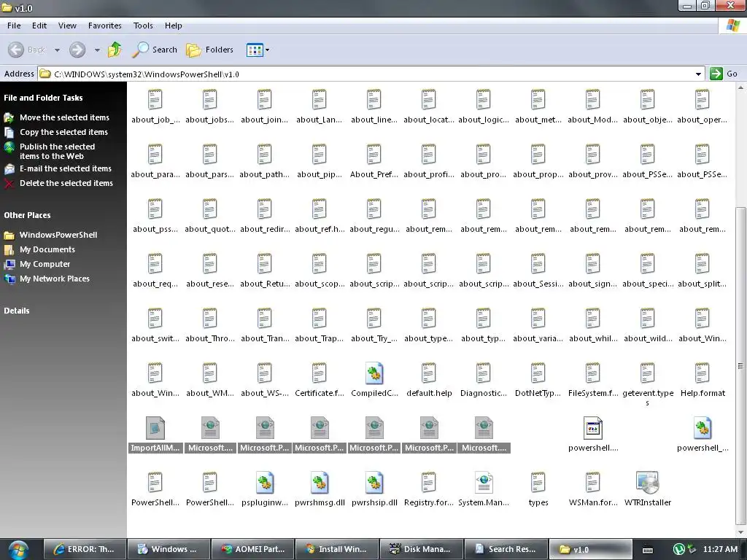Switch to ERROR: Th... taskbar window
Screen dimensions: 747x560
pyautogui.click(x=85, y=549)
